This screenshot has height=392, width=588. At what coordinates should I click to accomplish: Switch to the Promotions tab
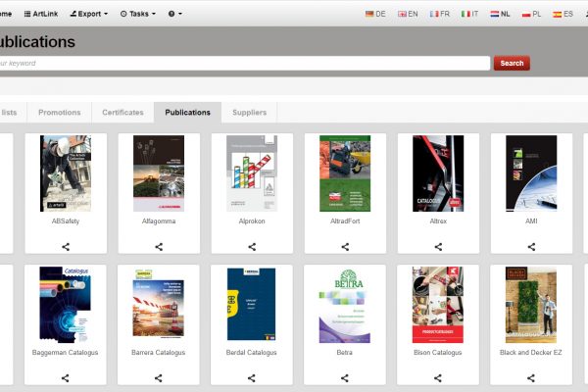point(59,113)
